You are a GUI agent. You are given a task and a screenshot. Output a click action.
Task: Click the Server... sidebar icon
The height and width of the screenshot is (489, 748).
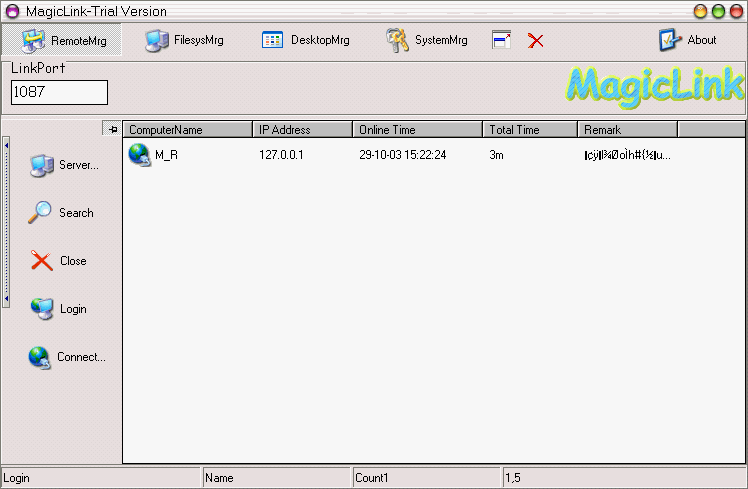click(42, 165)
